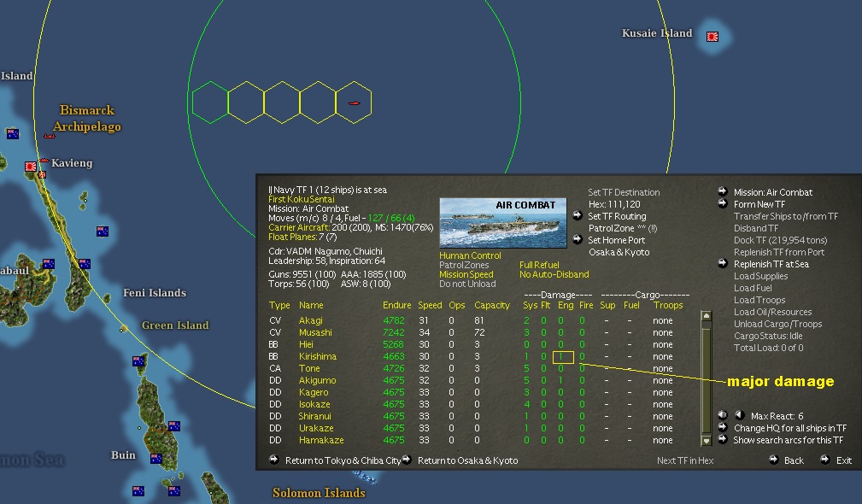
Task: Click Unload Cargo/Troops option
Action: (778, 324)
